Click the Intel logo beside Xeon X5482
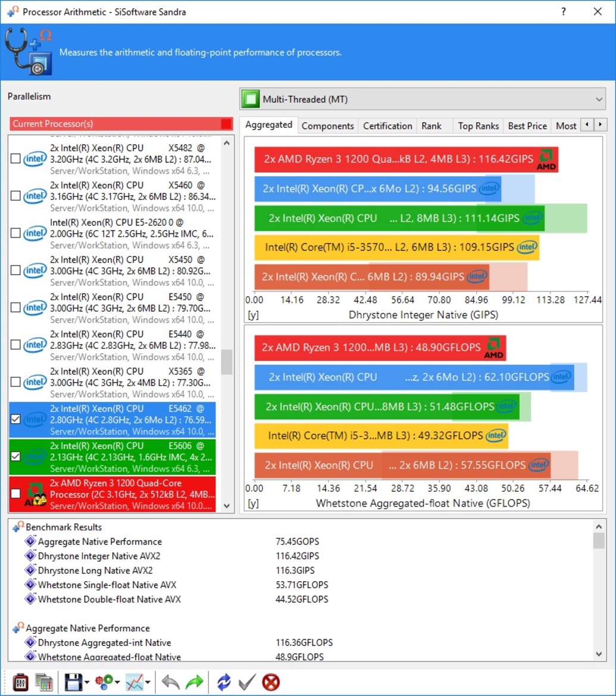 coord(35,159)
